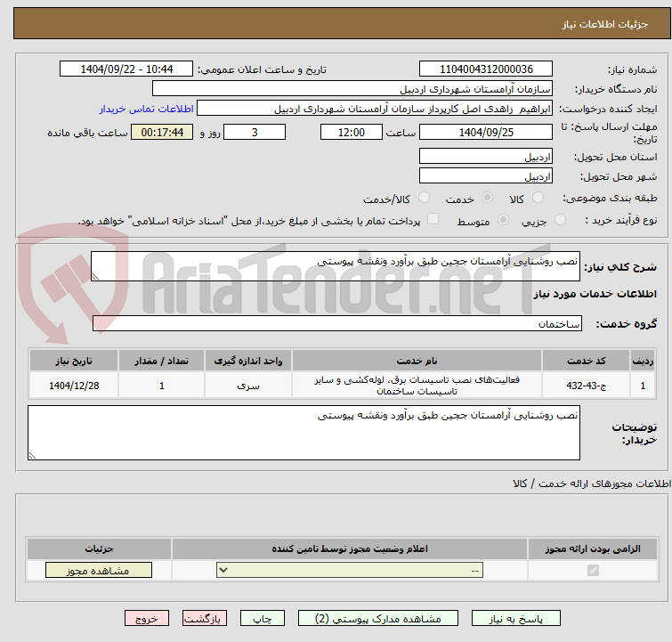Open the اطلاعات تماس خریدار link

click(x=147, y=109)
